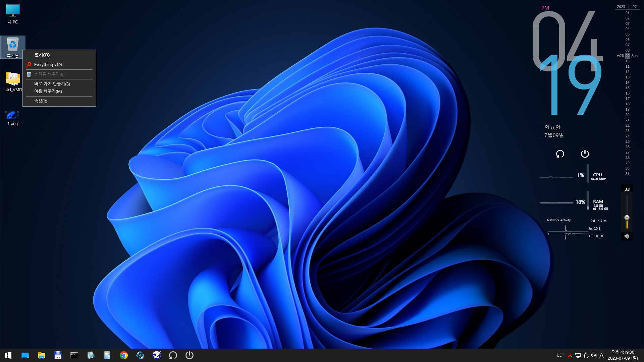Launch Google Chrome from the taskbar

(124, 355)
